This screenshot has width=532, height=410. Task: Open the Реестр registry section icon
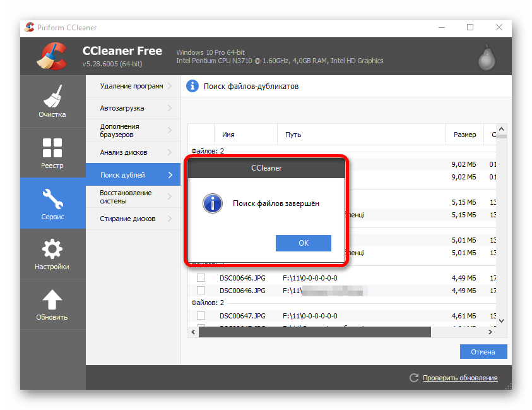pos(52,148)
